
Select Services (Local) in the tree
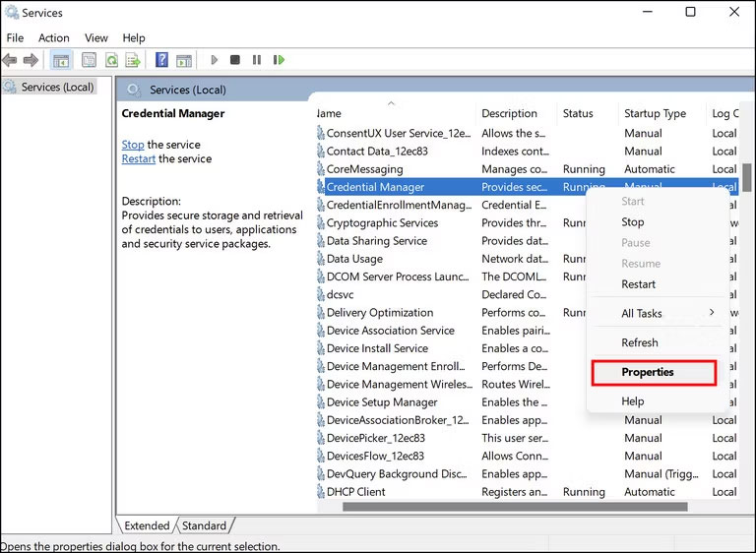[x=57, y=87]
